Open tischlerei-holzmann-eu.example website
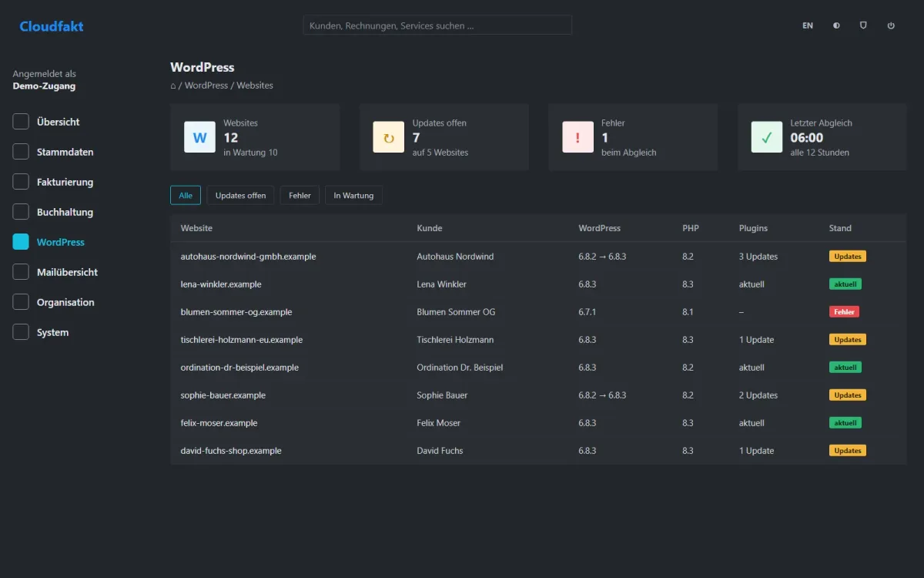Image resolution: width=924 pixels, height=578 pixels. pyautogui.click(x=242, y=339)
